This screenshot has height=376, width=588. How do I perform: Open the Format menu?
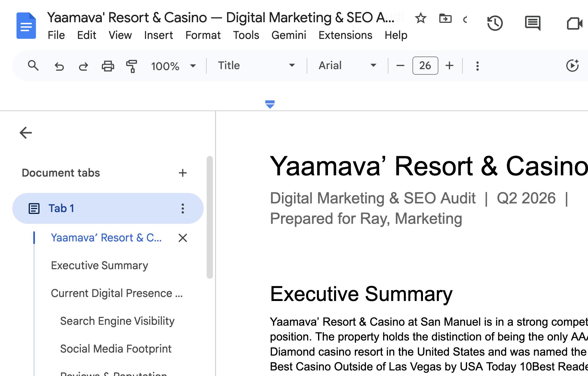pyautogui.click(x=203, y=35)
